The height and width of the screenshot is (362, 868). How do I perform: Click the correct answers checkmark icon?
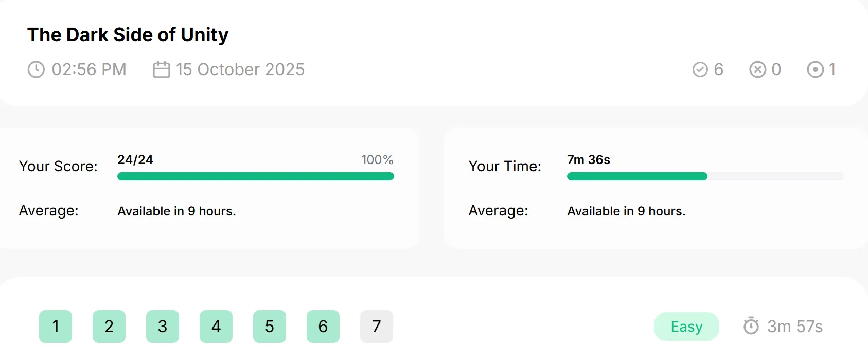[x=700, y=69]
